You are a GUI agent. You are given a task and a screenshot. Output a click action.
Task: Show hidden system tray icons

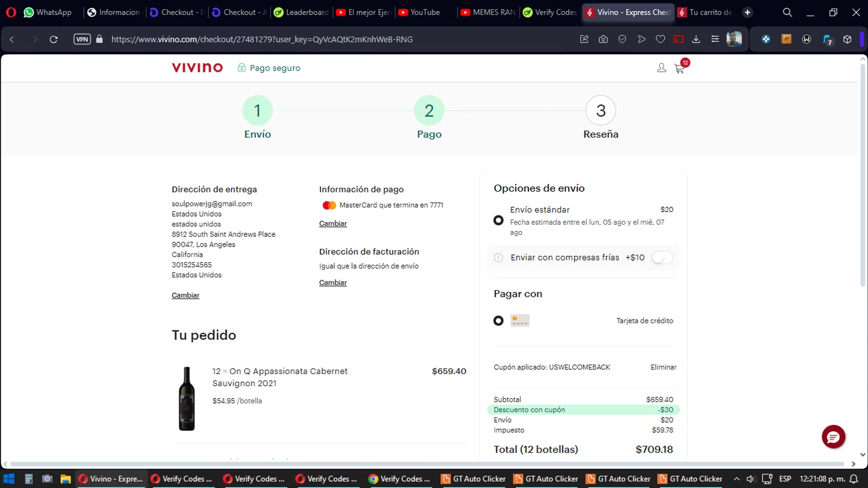(x=737, y=479)
